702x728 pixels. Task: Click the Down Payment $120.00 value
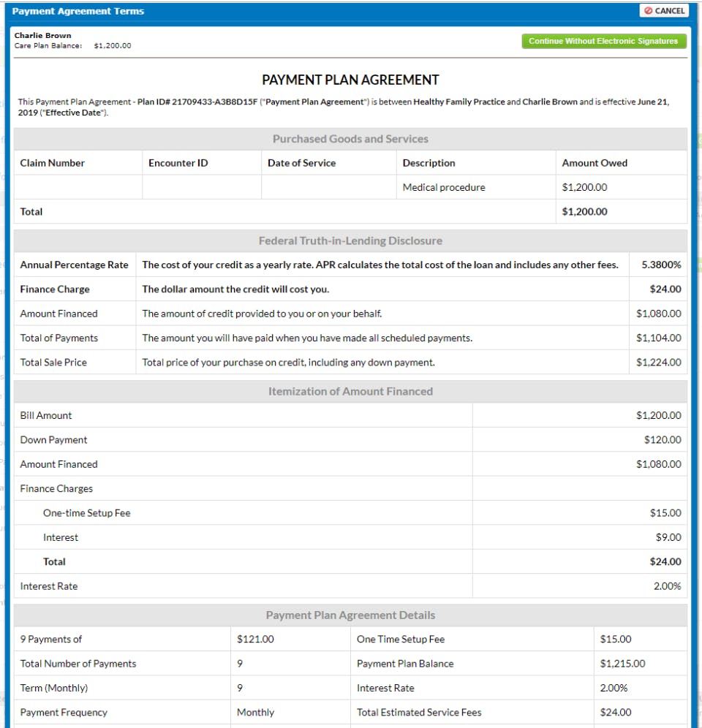pos(663,440)
